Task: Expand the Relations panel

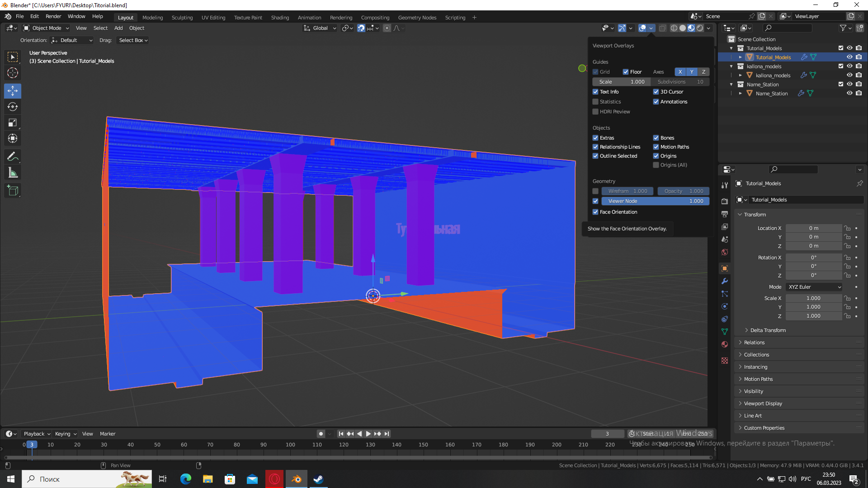Action: 754,343
